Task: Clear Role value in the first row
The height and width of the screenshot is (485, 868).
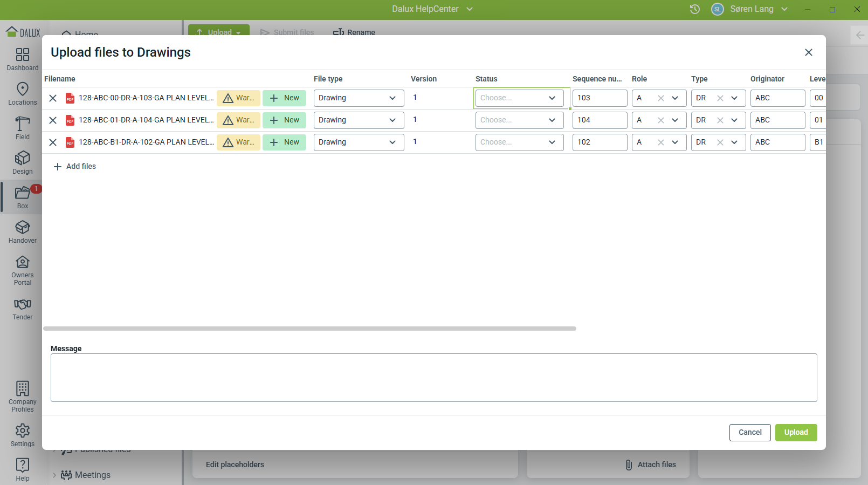Action: coord(660,98)
